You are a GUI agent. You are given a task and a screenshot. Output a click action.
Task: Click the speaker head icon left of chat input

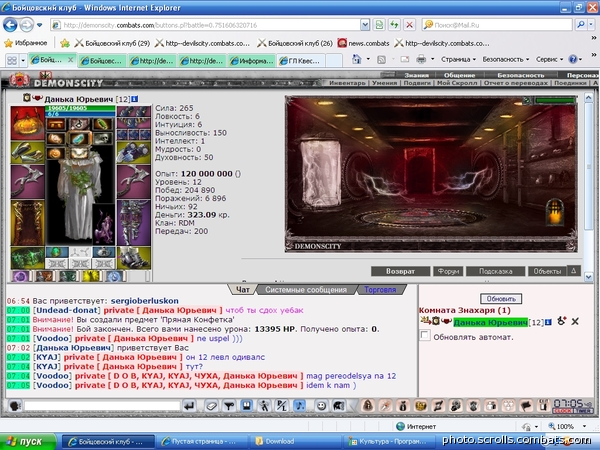[x=15, y=406]
